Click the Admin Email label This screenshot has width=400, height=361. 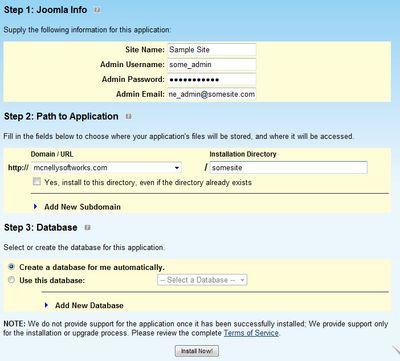(140, 94)
